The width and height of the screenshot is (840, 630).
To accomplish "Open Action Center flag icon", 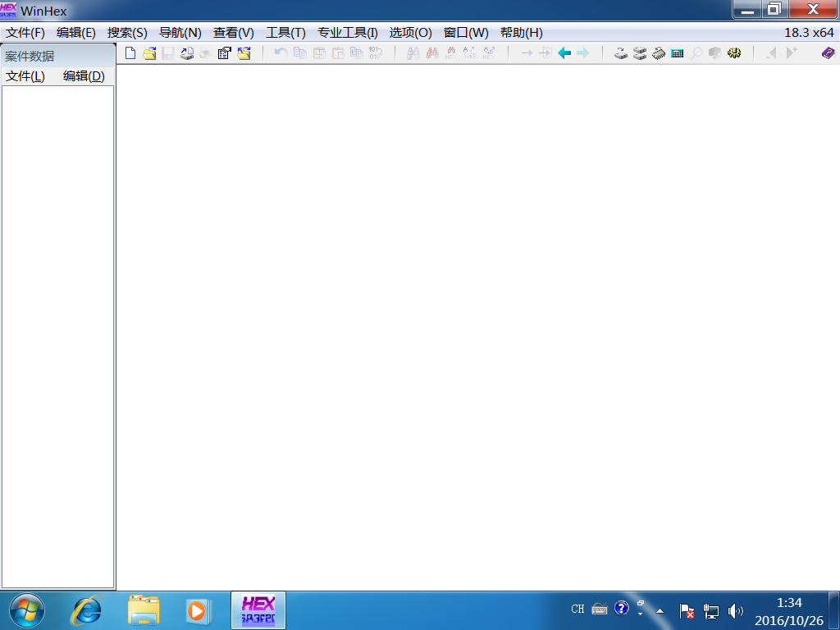I will 687,610.
